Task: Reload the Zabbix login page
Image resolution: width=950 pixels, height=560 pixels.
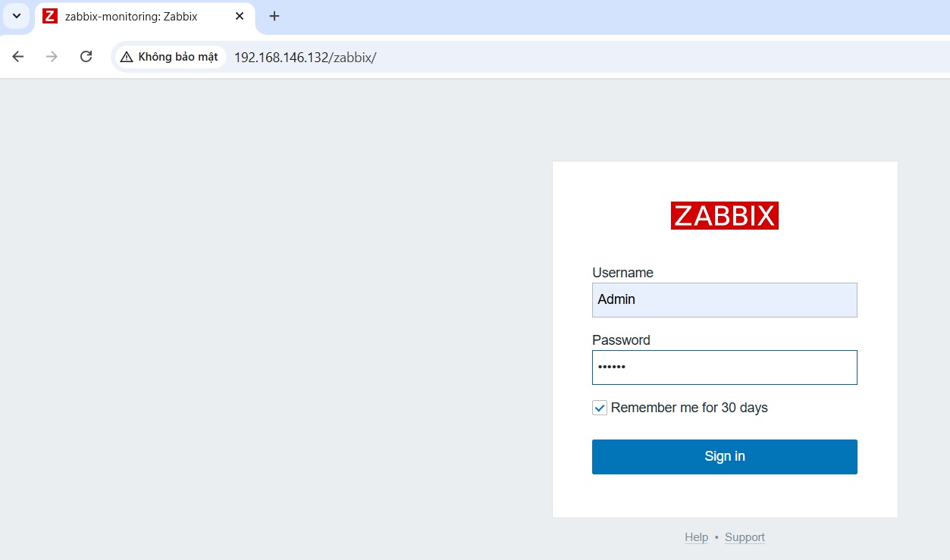Action: point(86,57)
